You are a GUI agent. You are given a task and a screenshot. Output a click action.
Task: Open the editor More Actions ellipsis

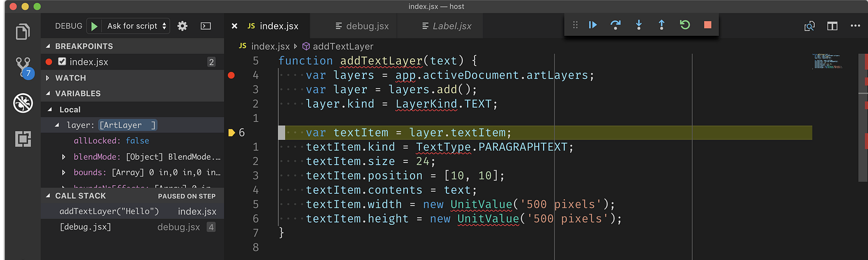856,25
